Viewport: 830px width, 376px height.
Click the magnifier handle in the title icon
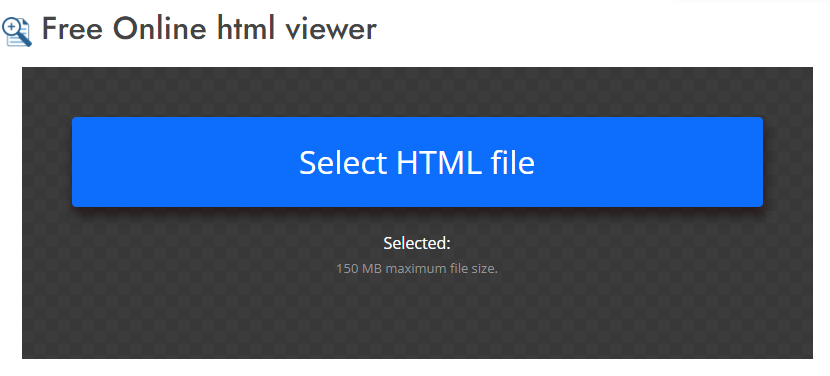tap(25, 40)
